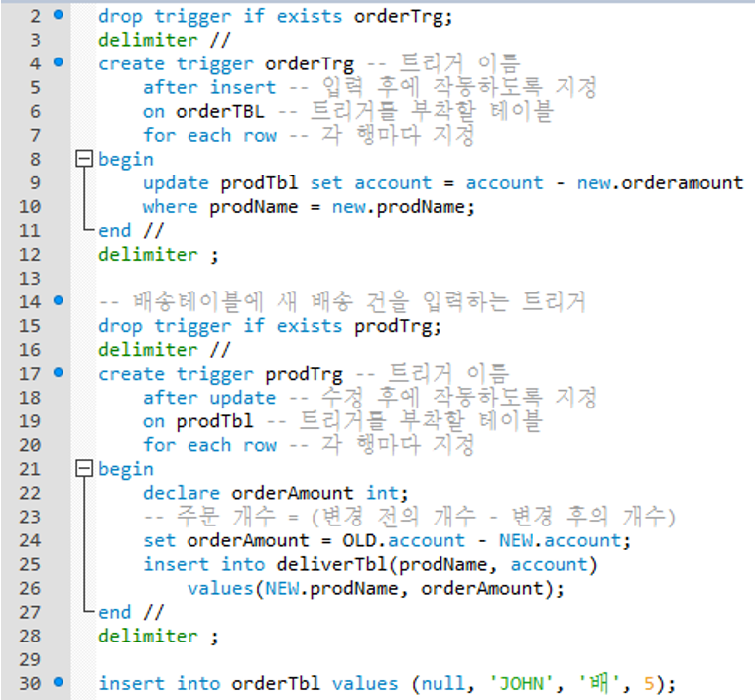Image resolution: width=755 pixels, height=700 pixels.
Task: Click 'NEW.account;' at end of line 24
Action: (565, 540)
